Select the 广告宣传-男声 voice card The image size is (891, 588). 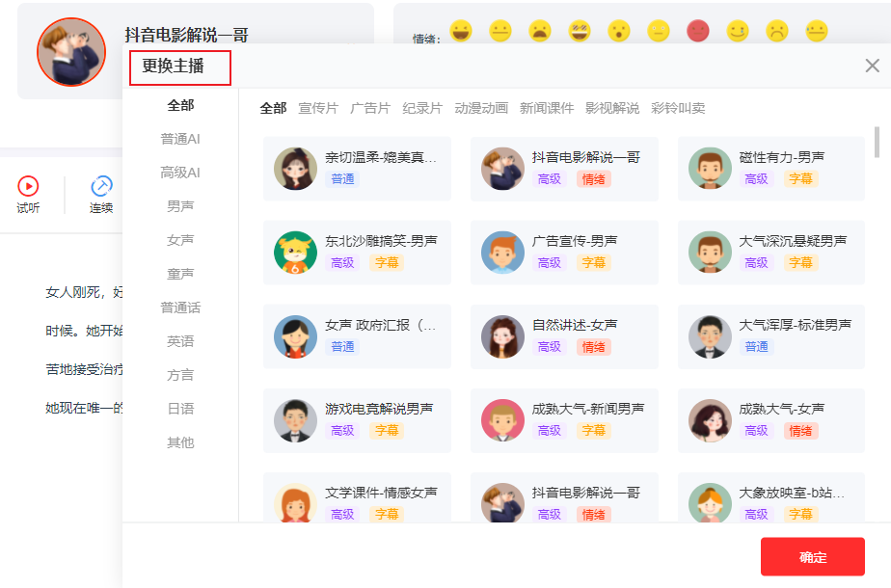564,253
